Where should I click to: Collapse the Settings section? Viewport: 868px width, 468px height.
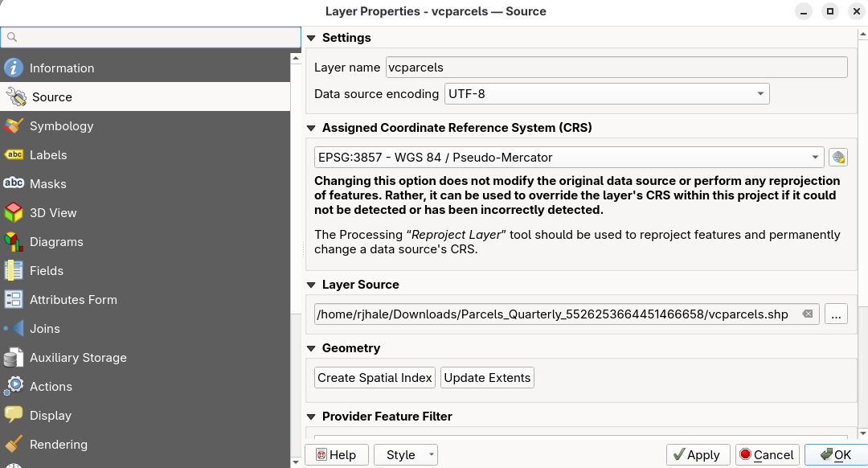311,38
